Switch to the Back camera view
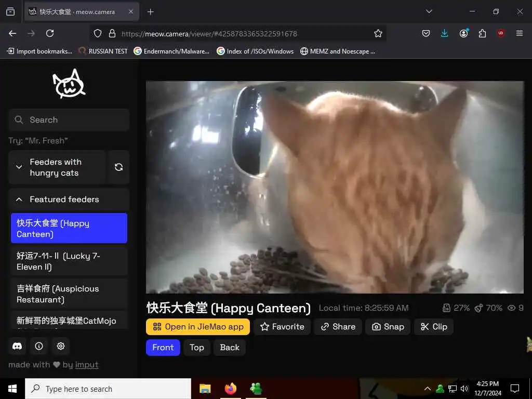Viewport: 532px width, 399px height. (230, 348)
